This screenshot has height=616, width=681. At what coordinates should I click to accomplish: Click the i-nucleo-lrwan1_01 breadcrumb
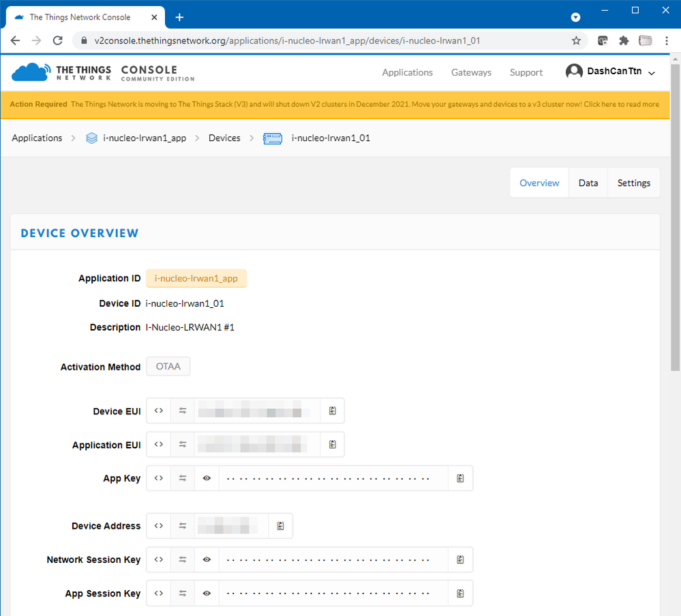(x=331, y=138)
